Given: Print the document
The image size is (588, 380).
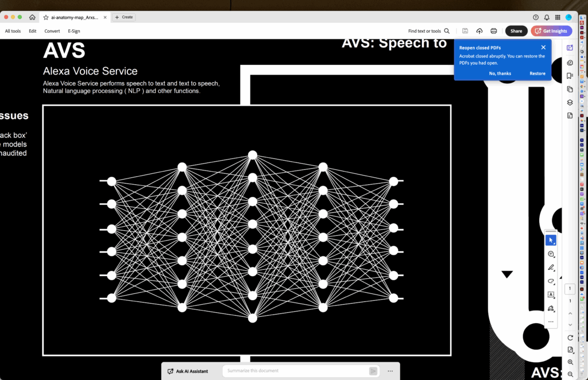Looking at the screenshot, I should tap(493, 31).
